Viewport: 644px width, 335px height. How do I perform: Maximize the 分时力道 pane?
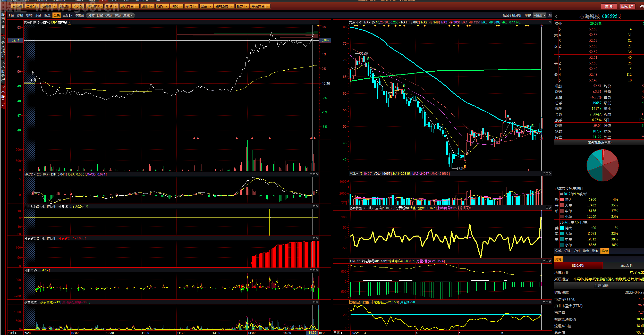click(x=314, y=270)
